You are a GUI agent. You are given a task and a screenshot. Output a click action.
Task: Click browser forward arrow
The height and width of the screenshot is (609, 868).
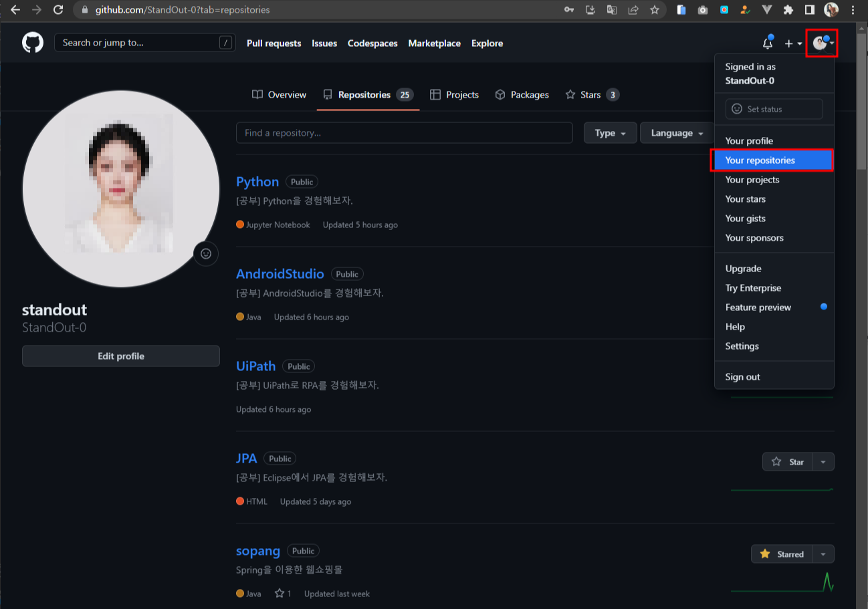[x=36, y=10]
